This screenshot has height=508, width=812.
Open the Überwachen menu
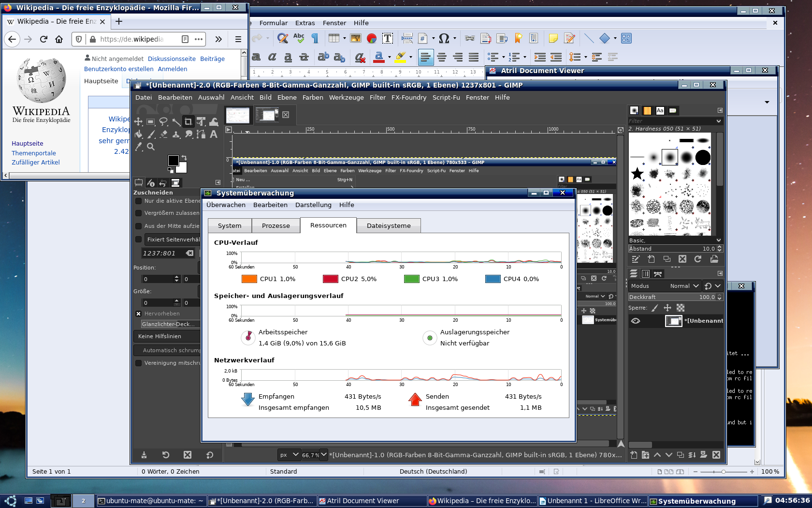click(x=226, y=205)
